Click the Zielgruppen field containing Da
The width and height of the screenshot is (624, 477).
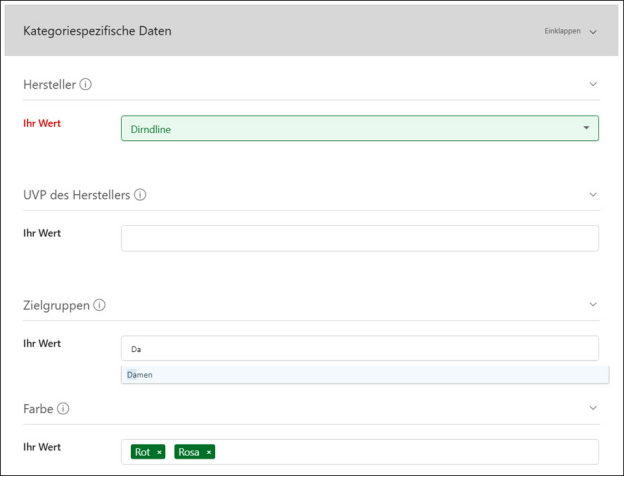[359, 348]
